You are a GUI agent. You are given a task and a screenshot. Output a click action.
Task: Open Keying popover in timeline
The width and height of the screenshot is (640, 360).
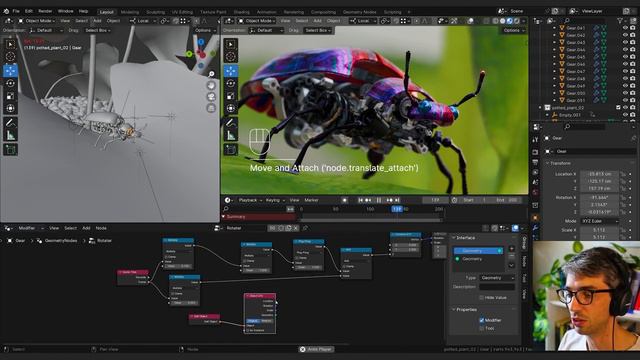(275, 200)
